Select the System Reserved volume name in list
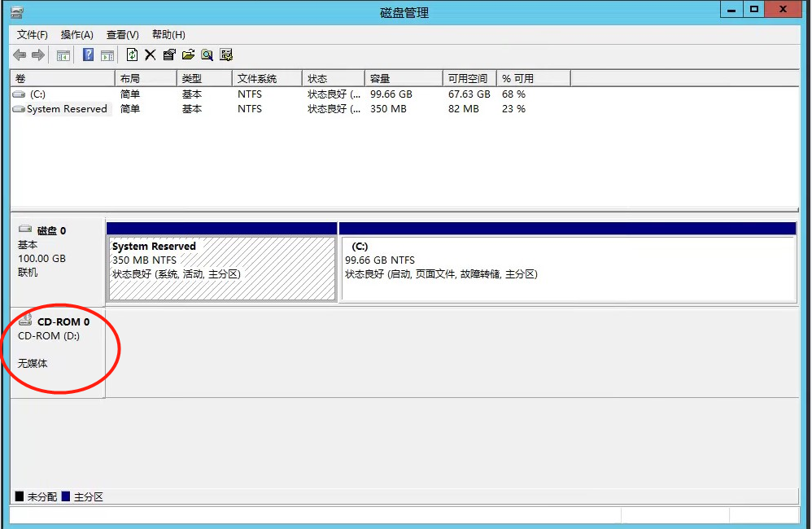Screen dimensions: 812x529 pyautogui.click(x=68, y=109)
